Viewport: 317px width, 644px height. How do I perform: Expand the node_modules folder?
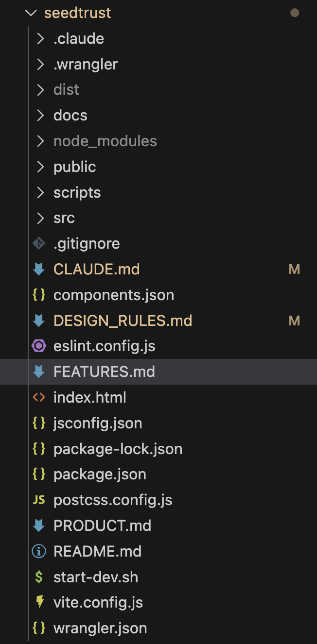[x=40, y=141]
